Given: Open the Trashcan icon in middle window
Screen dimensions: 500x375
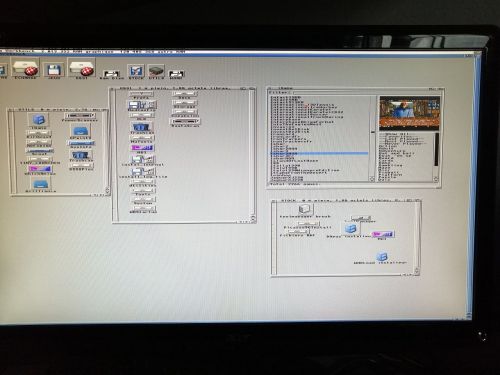Looking at the screenshot, I should pyautogui.click(x=142, y=127).
